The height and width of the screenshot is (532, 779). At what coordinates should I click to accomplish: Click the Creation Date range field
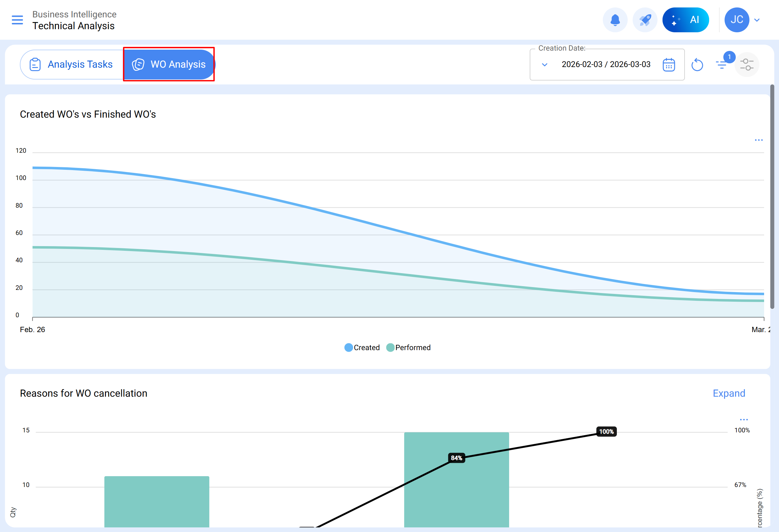pyautogui.click(x=606, y=64)
